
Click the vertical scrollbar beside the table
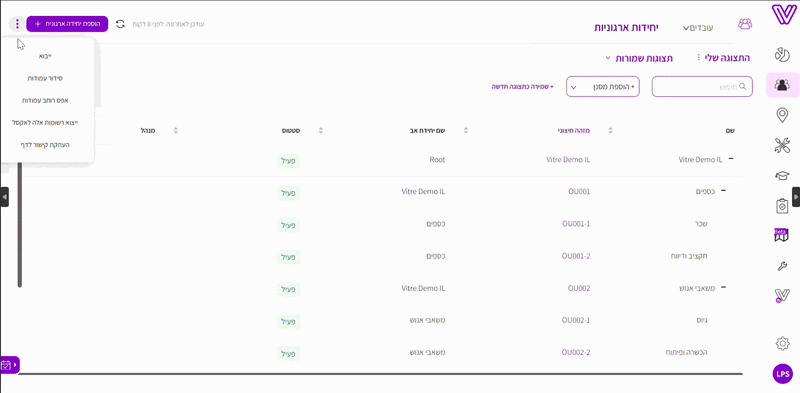click(x=20, y=225)
